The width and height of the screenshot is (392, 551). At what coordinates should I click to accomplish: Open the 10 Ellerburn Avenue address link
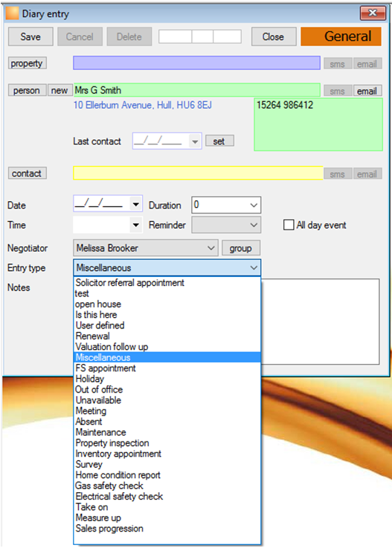143,105
